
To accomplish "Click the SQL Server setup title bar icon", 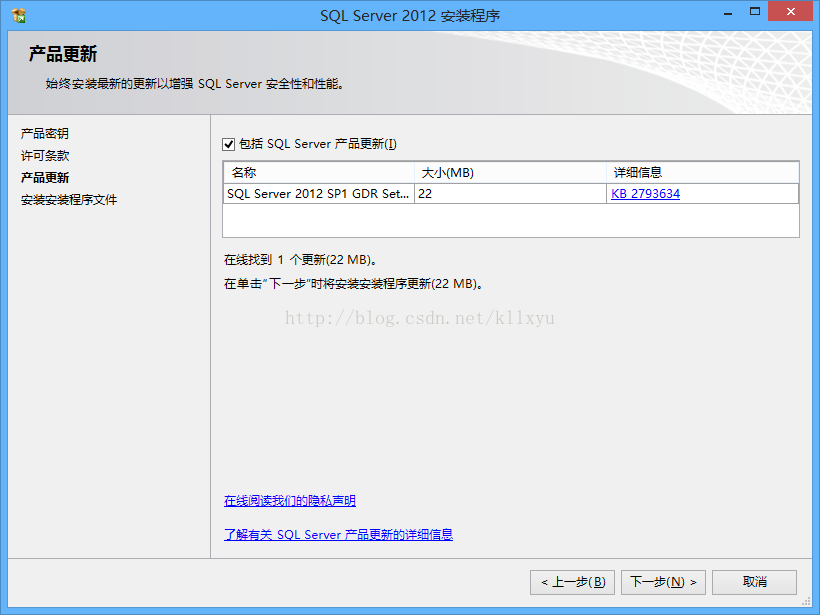I will (x=19, y=15).
